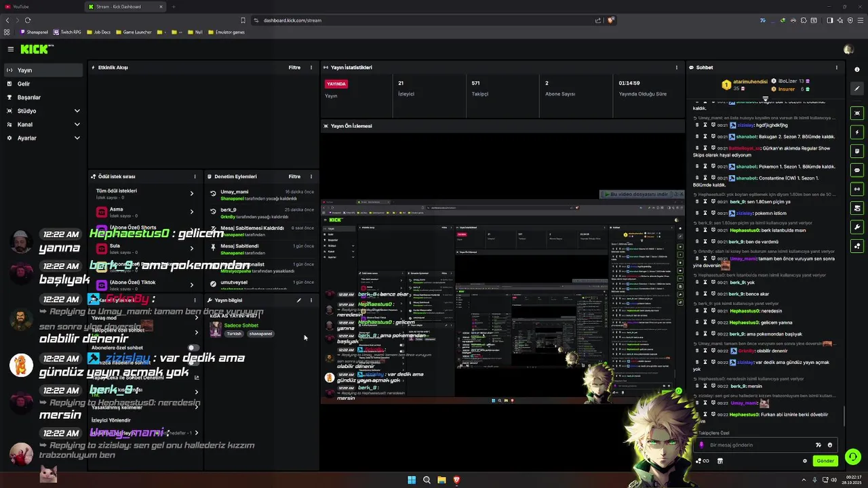This screenshot has height=488, width=868.
Task: Open the Yayın bilgisi panel options menu
Action: pos(311,300)
